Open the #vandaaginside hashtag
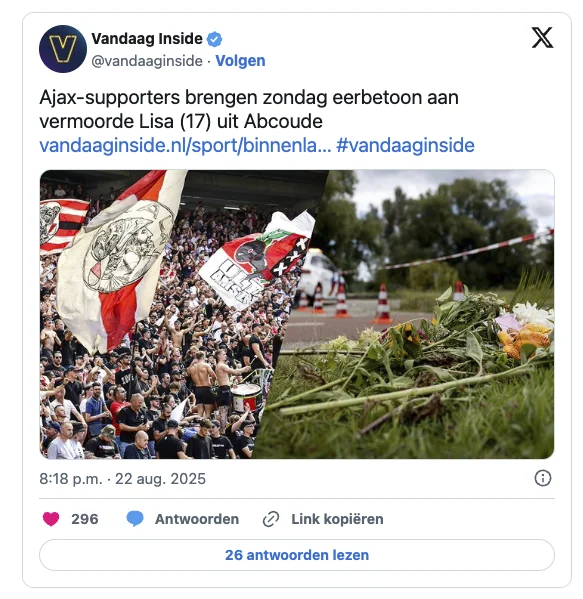The image size is (583, 599). click(405, 146)
